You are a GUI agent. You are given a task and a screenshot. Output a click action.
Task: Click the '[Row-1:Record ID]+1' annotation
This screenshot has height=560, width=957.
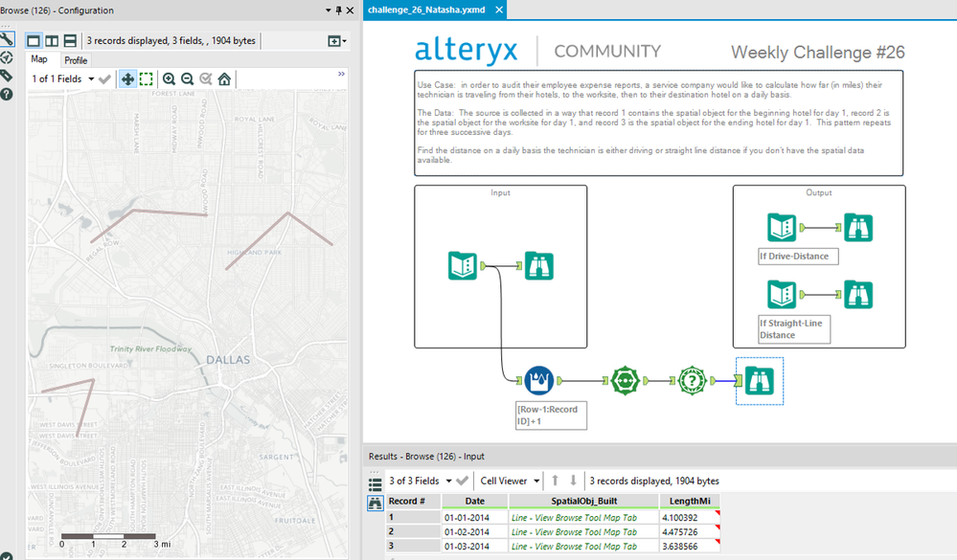551,414
